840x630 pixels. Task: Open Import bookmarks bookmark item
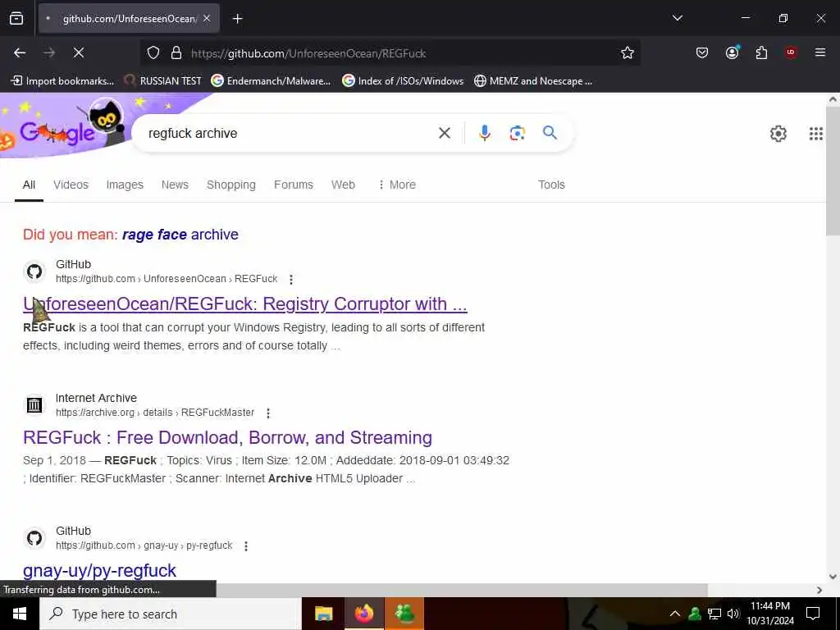coord(62,81)
